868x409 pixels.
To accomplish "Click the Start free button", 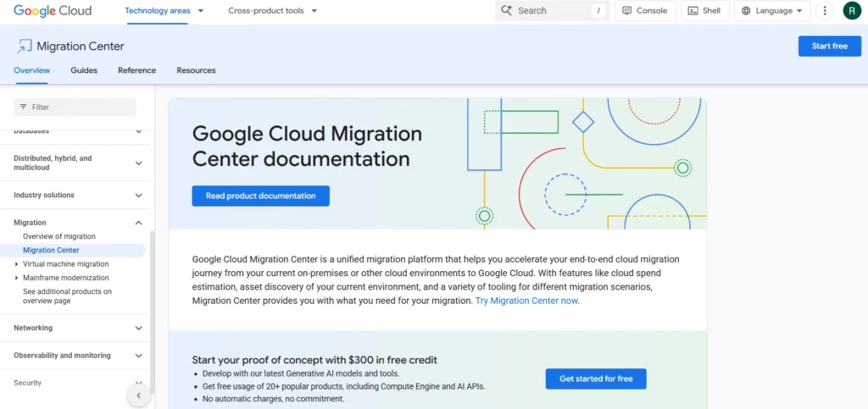I will [x=829, y=46].
